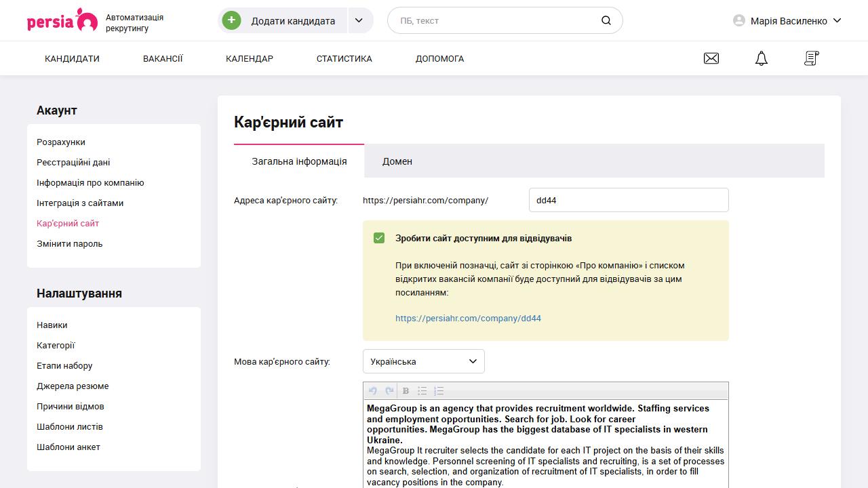Click the search magnifier icon
This screenshot has height=488, width=868.
tap(606, 20)
